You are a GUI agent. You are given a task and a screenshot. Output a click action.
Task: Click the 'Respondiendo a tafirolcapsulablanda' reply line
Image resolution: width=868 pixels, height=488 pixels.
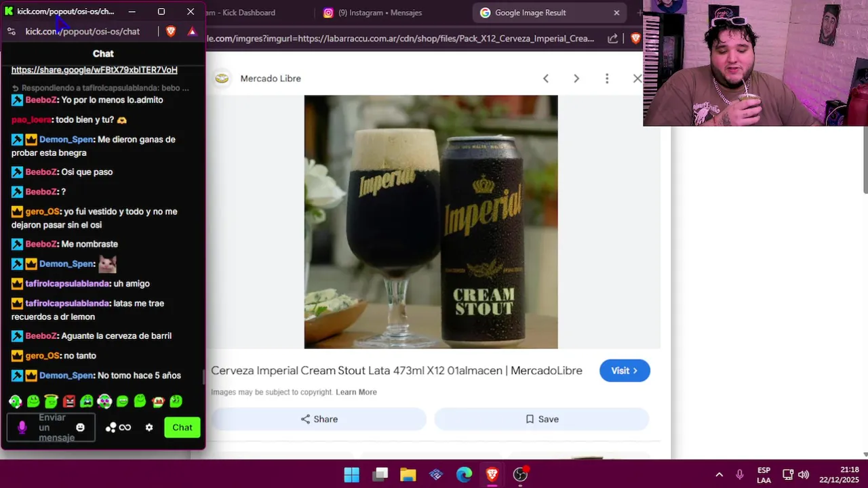tap(100, 88)
